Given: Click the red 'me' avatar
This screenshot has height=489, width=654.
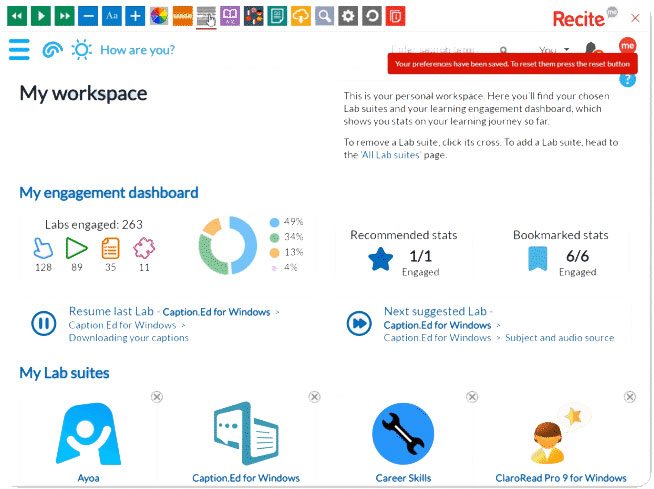Looking at the screenshot, I should coord(627,45).
